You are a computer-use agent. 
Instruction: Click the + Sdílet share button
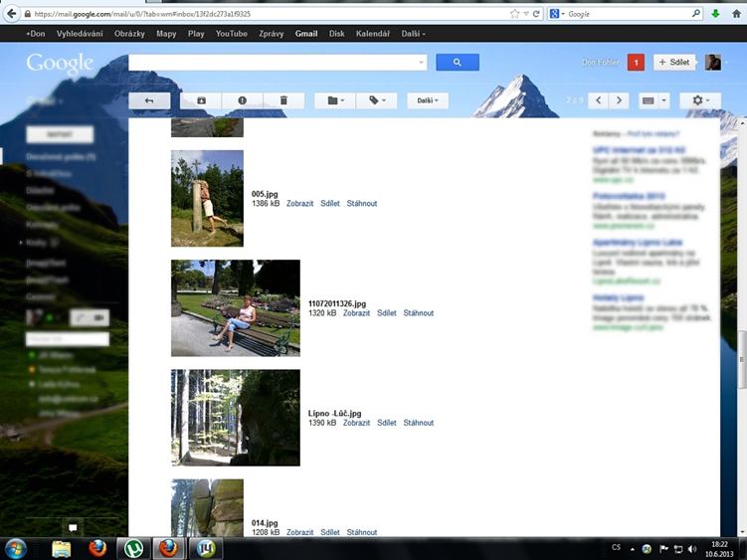(x=674, y=63)
